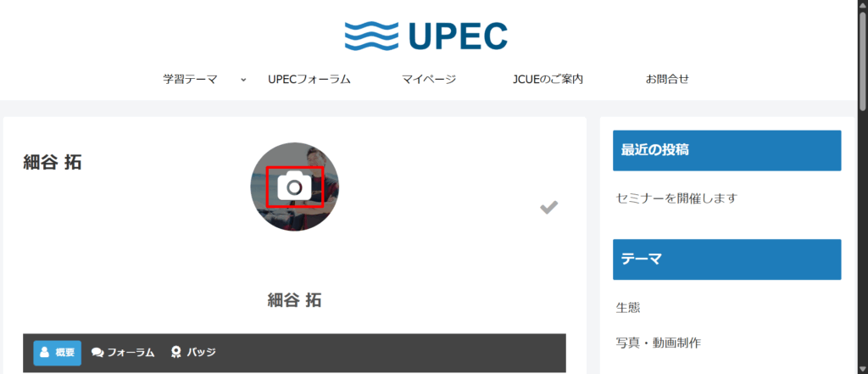The width and height of the screenshot is (868, 374).
Task: Select the 概要 tab
Action: click(x=58, y=353)
